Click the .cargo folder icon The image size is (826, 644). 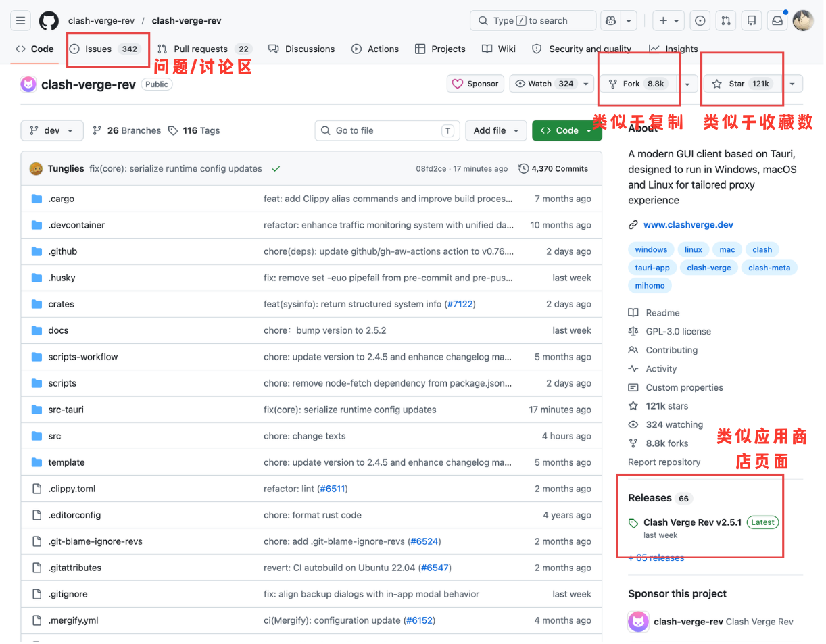pos(37,199)
